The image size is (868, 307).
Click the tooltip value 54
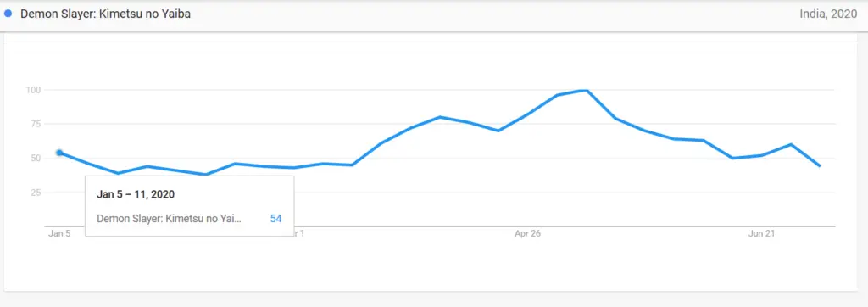[x=275, y=219]
